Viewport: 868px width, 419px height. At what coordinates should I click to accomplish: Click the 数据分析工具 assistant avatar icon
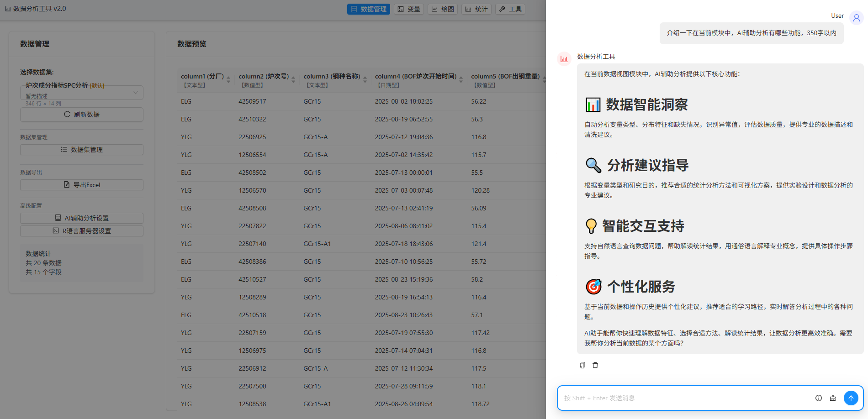click(x=564, y=59)
